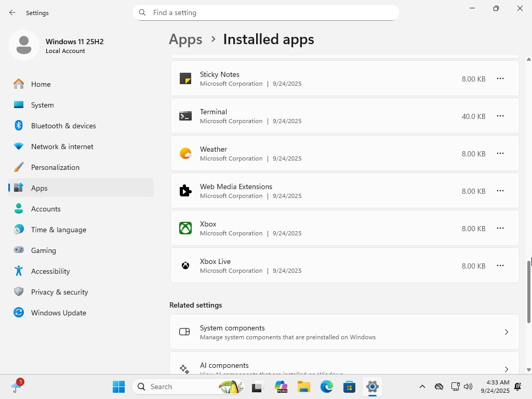Click the Weather app icon
This screenshot has width=532, height=399.
click(x=185, y=153)
